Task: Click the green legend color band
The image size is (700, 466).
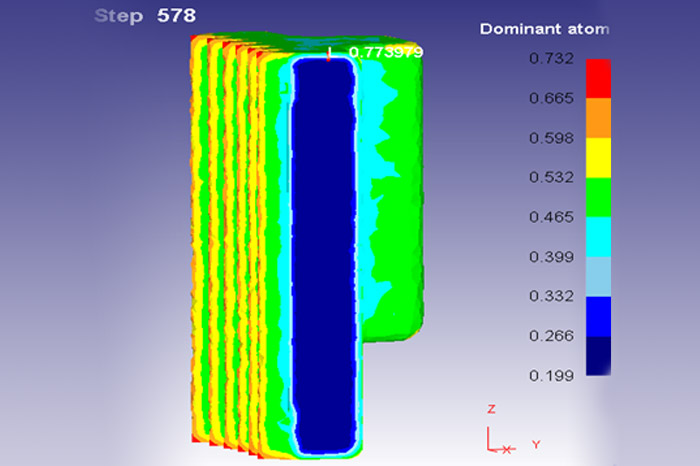Action: [x=597, y=197]
